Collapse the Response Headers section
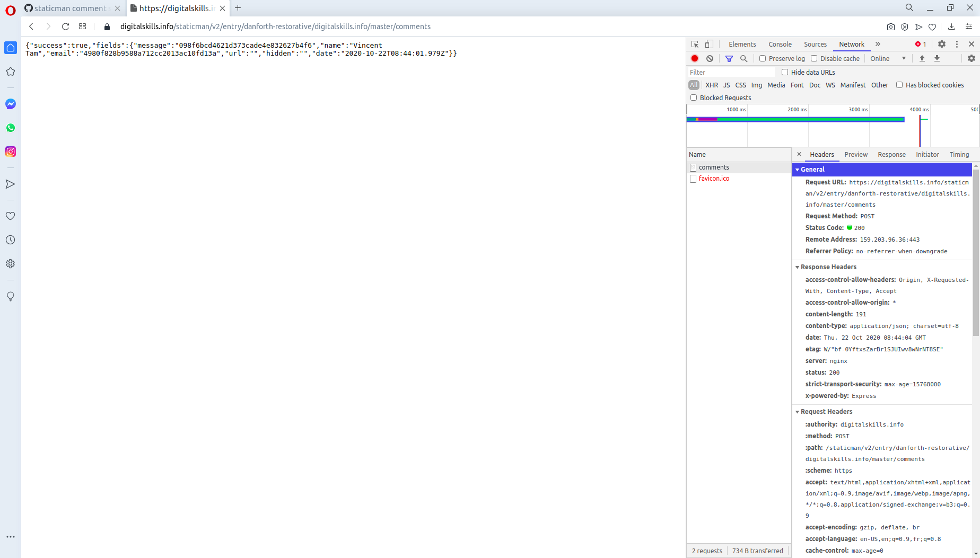The width and height of the screenshot is (980, 558). (x=798, y=267)
